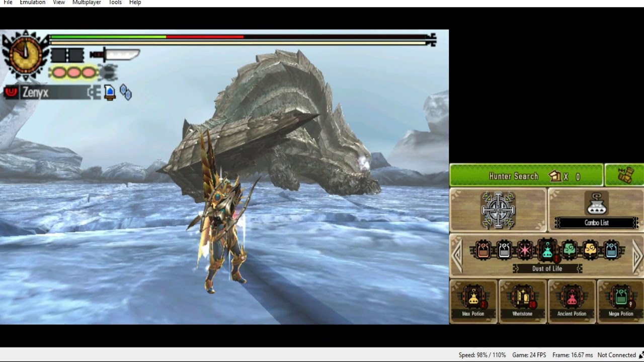Select the blue potion item icon
The width and height of the screenshot is (644, 362).
click(612, 250)
